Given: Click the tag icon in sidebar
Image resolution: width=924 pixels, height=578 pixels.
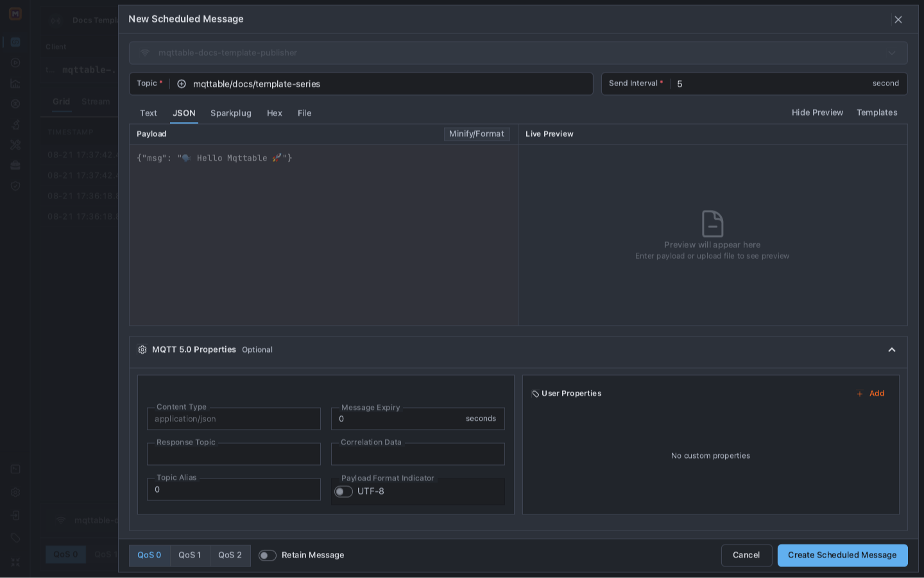Looking at the screenshot, I should tap(15, 539).
